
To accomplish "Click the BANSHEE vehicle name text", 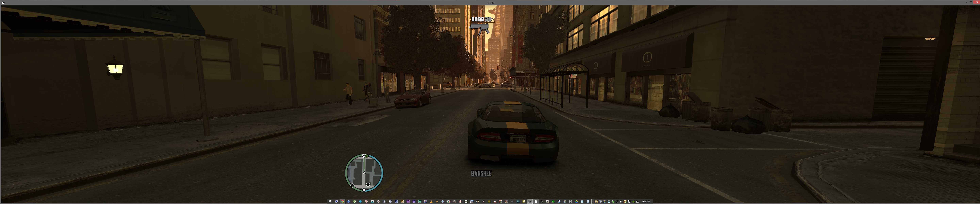I will click(x=481, y=174).
